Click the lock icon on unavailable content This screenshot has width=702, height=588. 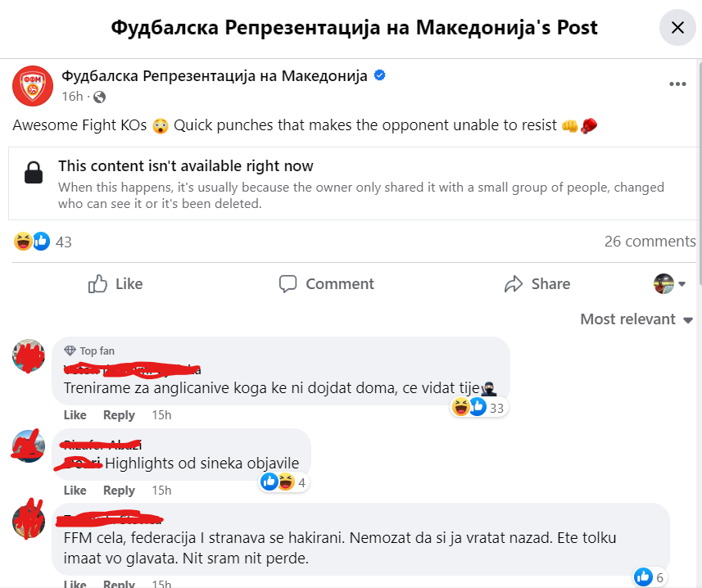pos(34,172)
